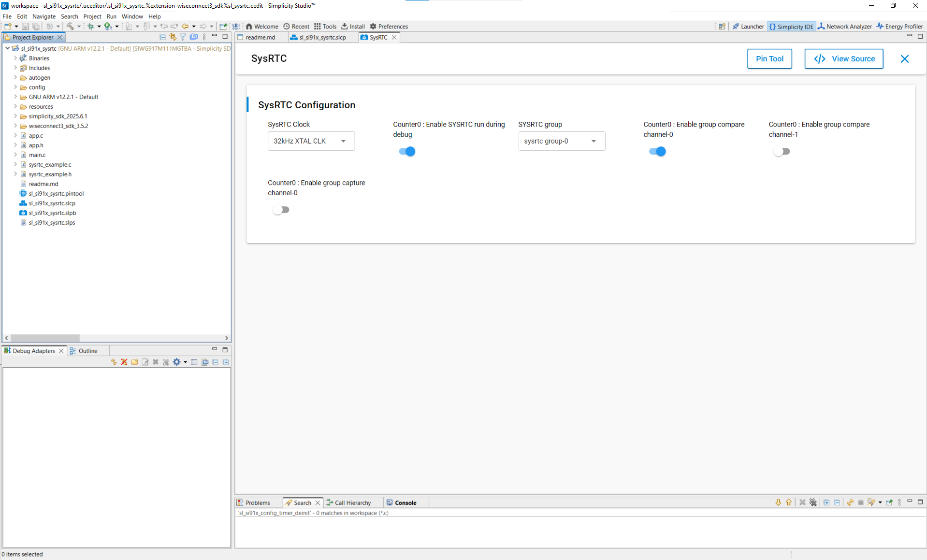Expand the config folder in Project Explorer
This screenshot has height=560, width=927.
point(15,87)
